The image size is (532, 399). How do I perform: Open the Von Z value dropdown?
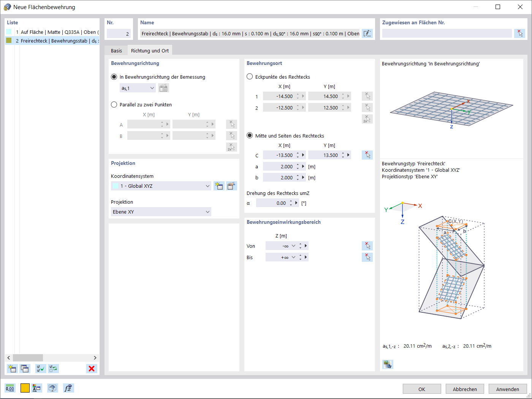293,246
